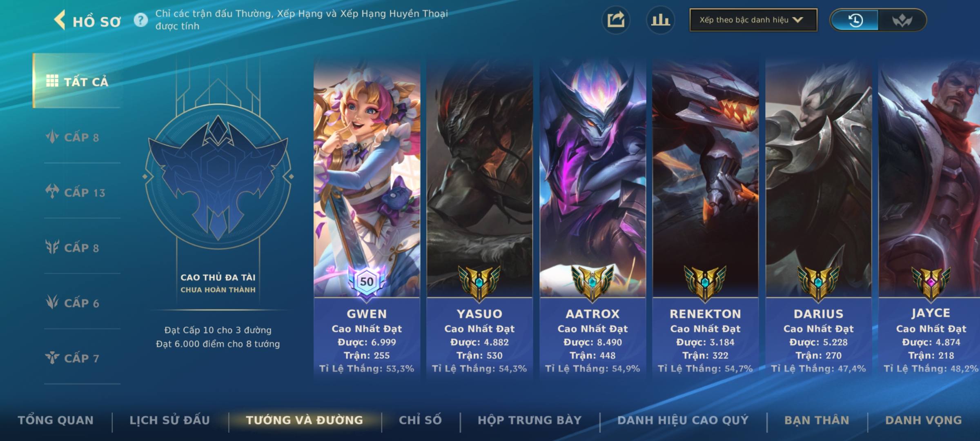Screen dimensions: 980x441
Task: Expand the Xếp theo bậc danh hiệu dropdown
Action: (x=753, y=20)
